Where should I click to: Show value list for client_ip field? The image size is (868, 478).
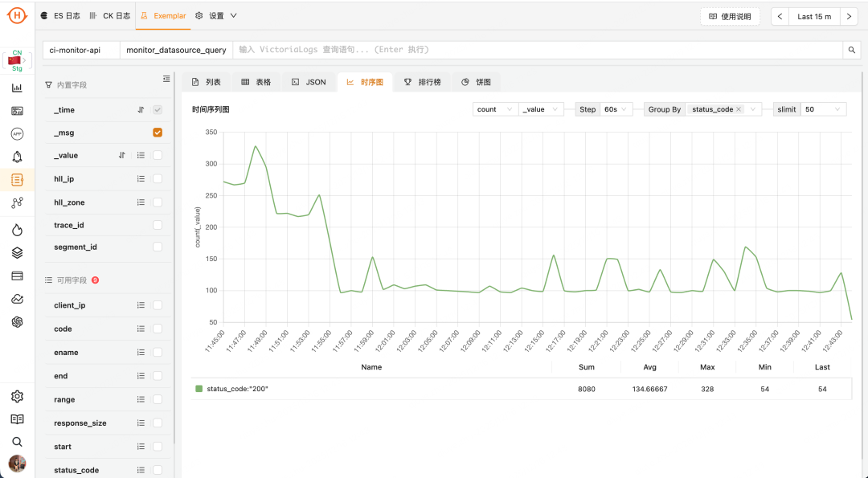coord(141,305)
